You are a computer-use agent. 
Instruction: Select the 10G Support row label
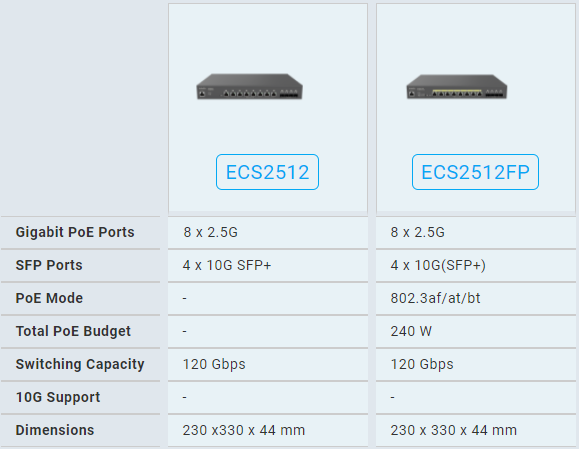[58, 397]
